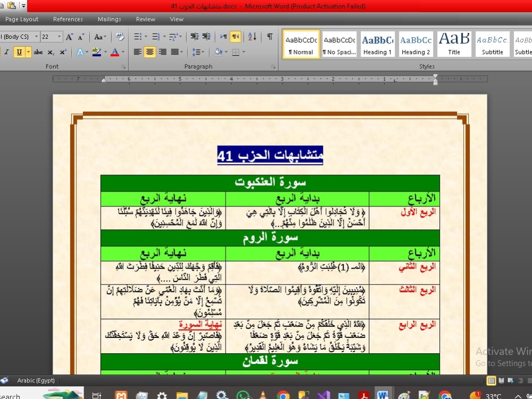Open the Line Spacing menu
The image size is (532, 399).
point(198,52)
